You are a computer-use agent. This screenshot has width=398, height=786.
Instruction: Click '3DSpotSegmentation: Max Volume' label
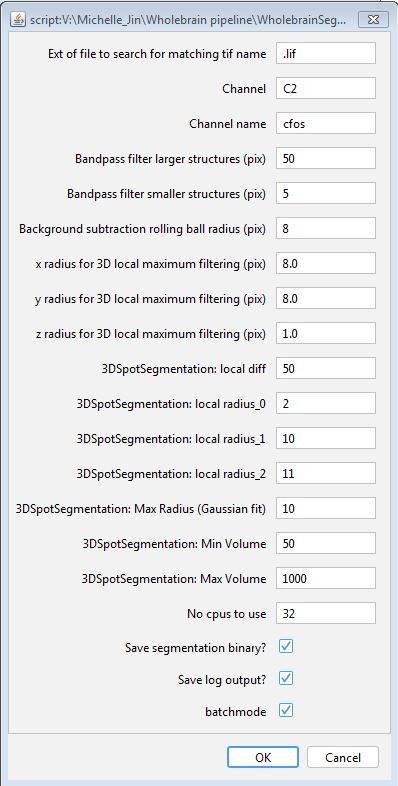pos(174,579)
